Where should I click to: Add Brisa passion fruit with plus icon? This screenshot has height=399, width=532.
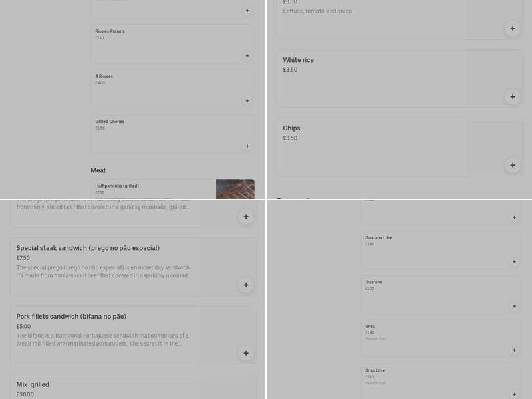coord(514,350)
